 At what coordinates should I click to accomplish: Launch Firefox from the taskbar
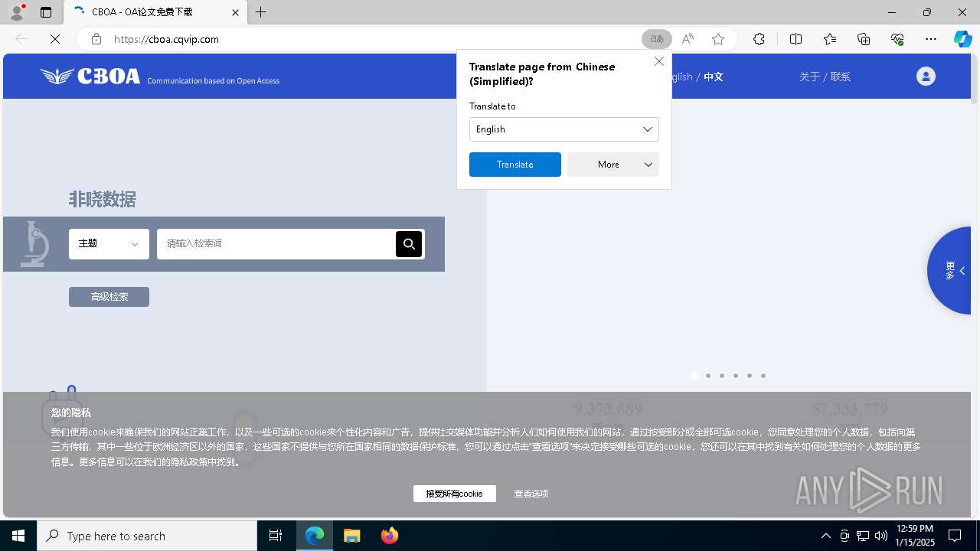[390, 536]
